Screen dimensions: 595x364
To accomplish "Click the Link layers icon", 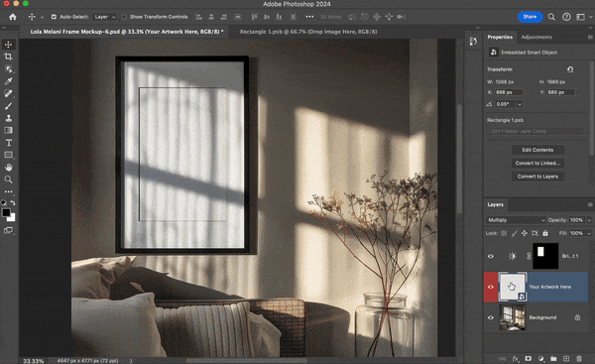I will point(503,358).
